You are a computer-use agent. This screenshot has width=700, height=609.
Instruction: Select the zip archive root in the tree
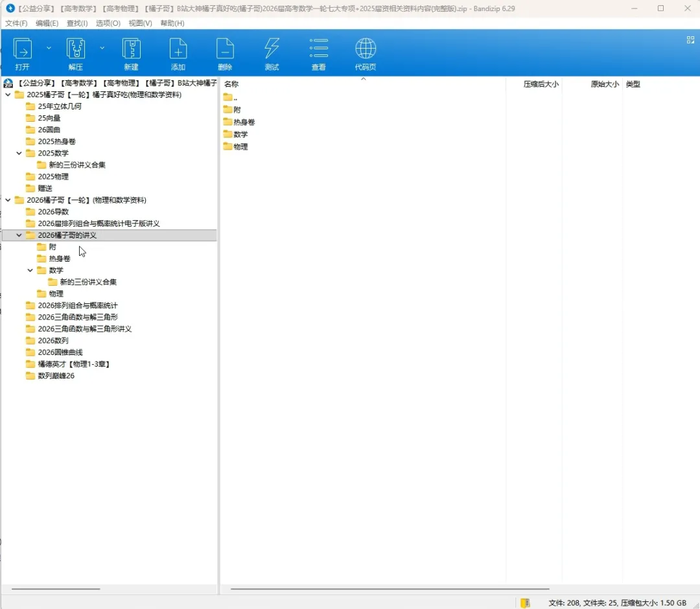click(110, 83)
